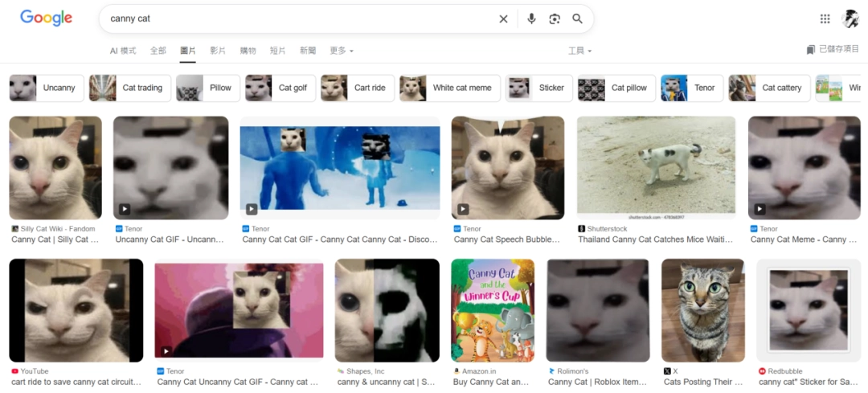Open the Google apps grid

click(x=825, y=18)
